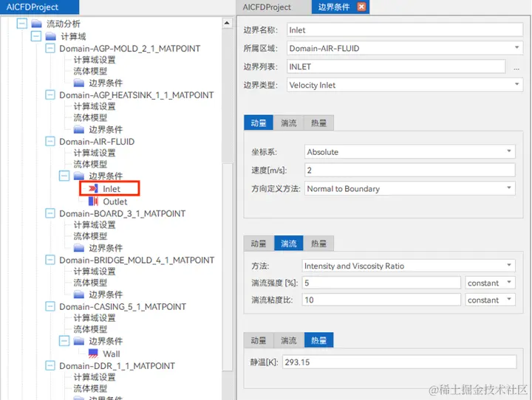This screenshot has width=532, height=400.
Task: Select 热量 tab in first tab group
Action: coord(318,123)
